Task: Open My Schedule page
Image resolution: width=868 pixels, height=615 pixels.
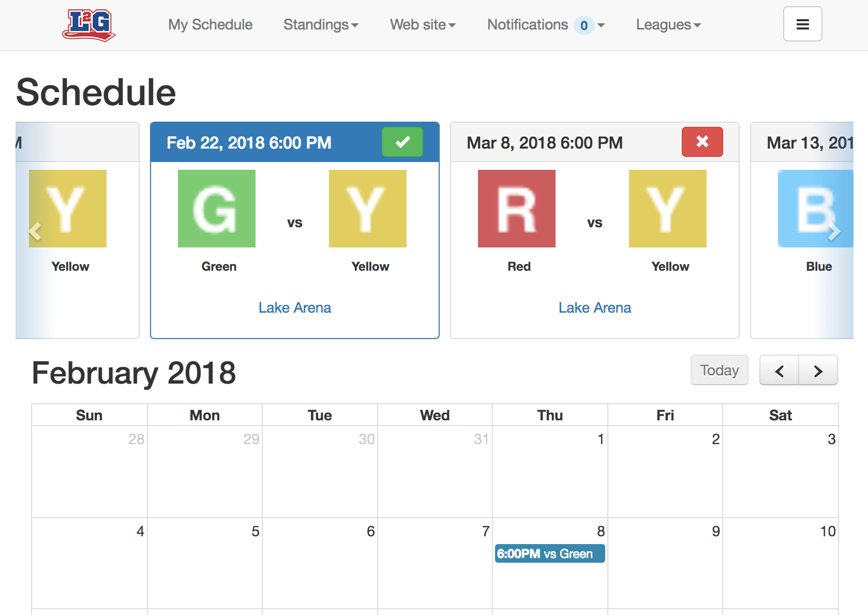Action: click(x=211, y=25)
